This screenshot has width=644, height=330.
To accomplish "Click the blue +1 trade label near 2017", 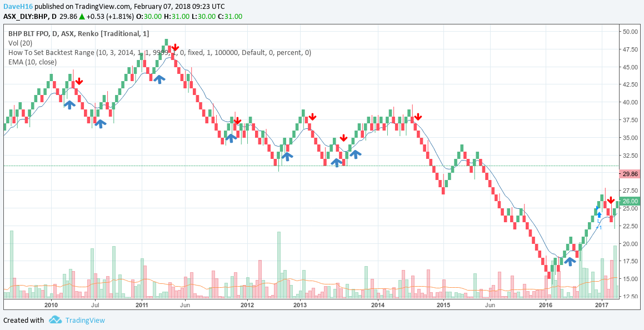I will click(598, 227).
